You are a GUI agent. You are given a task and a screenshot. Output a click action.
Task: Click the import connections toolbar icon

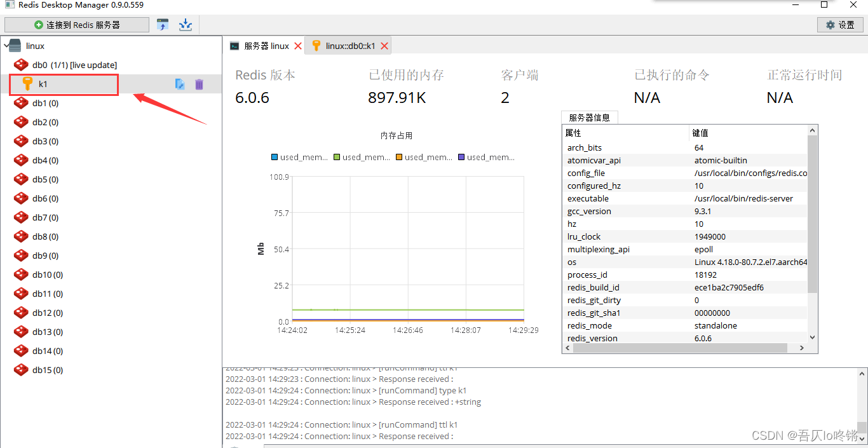[x=163, y=25]
